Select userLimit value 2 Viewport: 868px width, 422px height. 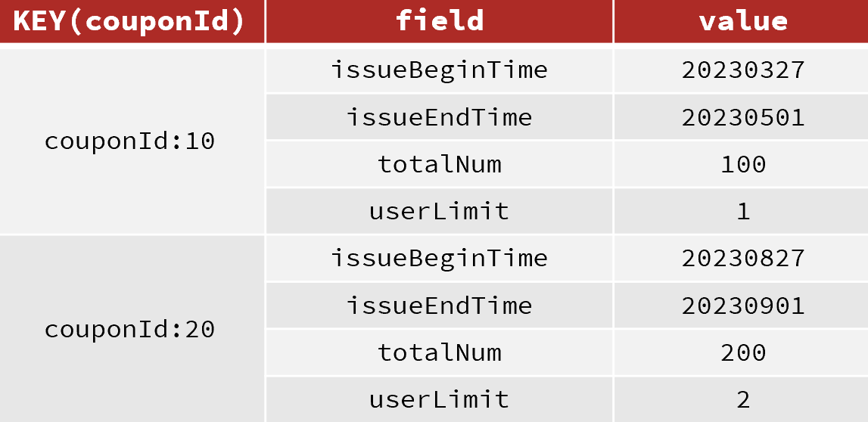tap(743, 399)
